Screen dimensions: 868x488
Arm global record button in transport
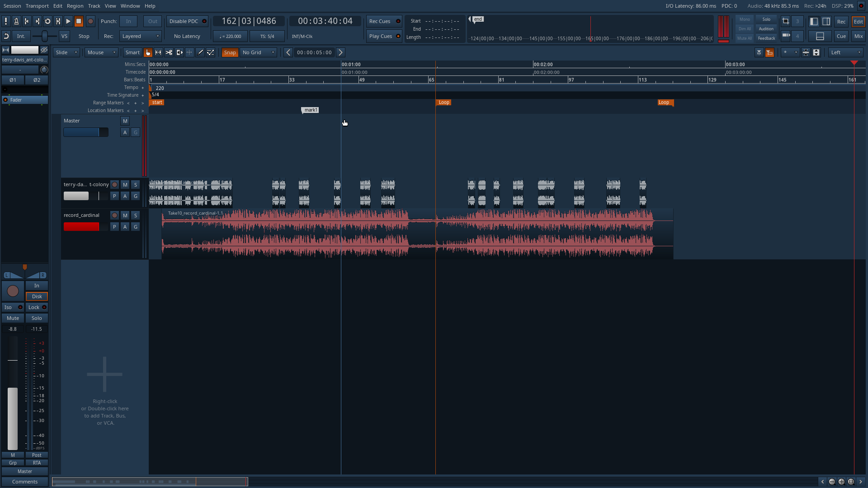[90, 21]
